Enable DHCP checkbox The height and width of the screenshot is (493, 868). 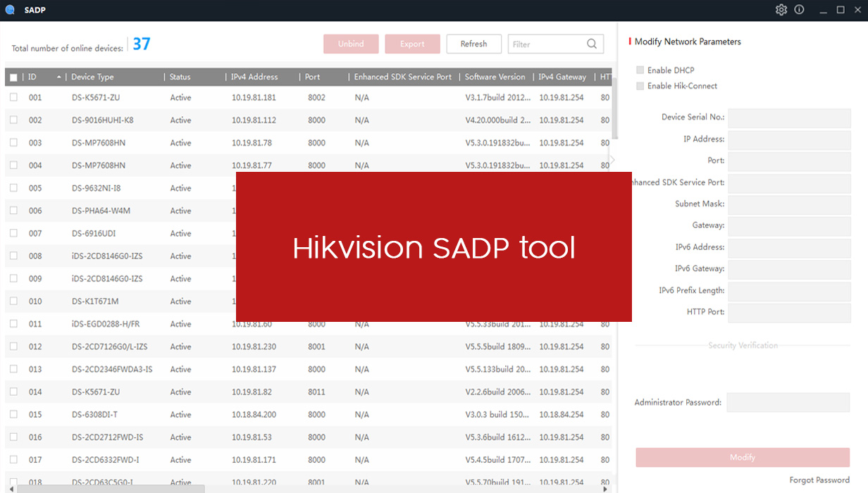(640, 70)
